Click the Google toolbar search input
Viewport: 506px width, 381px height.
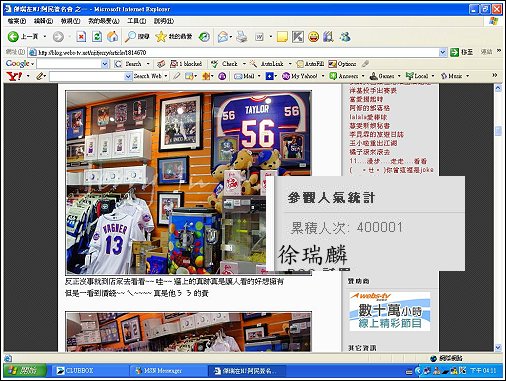coord(69,64)
